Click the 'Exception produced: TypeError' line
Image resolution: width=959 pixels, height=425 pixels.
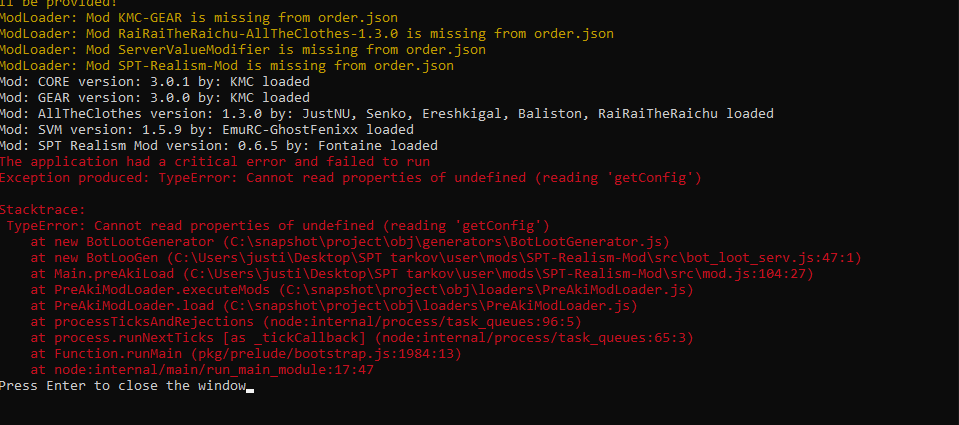(350, 178)
